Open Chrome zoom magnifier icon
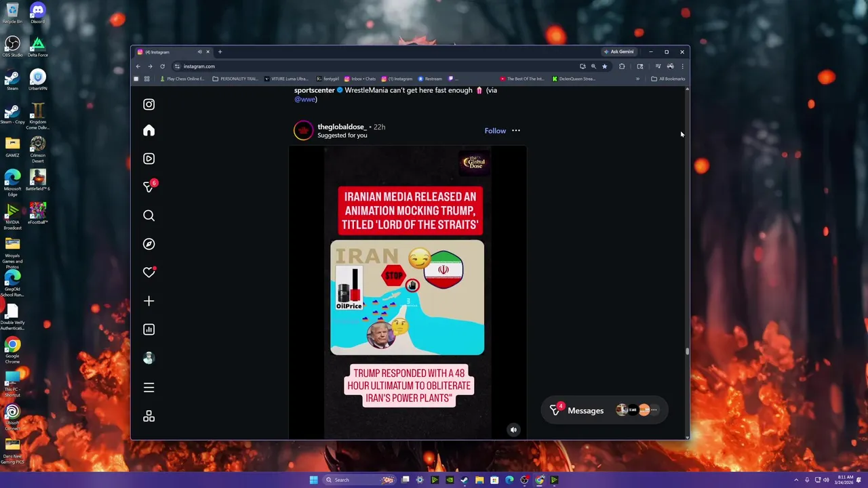868x488 pixels. (593, 66)
